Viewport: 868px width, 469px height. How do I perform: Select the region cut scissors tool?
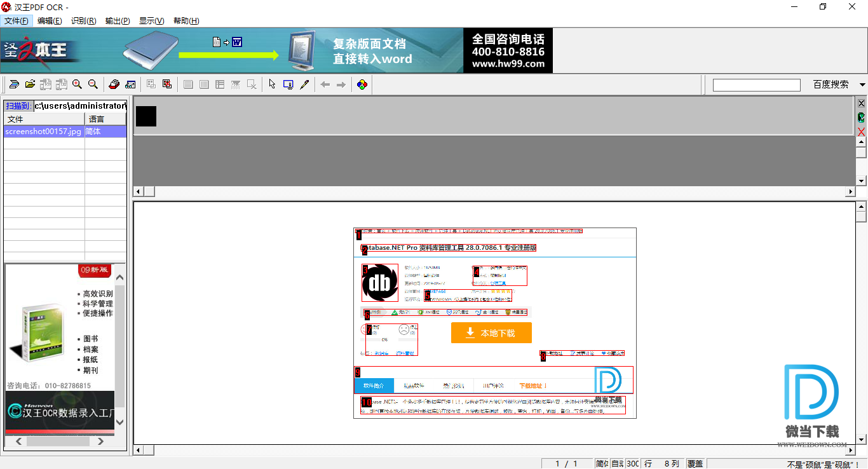(288, 84)
